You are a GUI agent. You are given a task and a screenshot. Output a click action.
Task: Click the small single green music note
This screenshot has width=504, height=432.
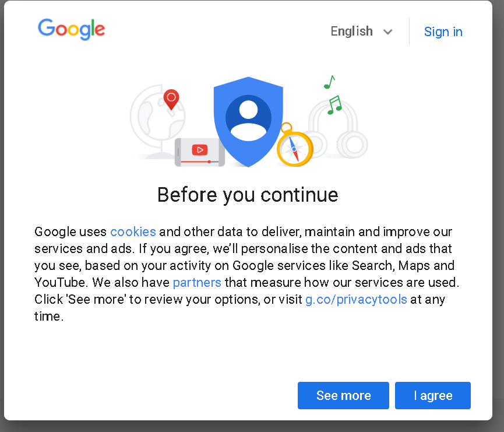point(329,82)
